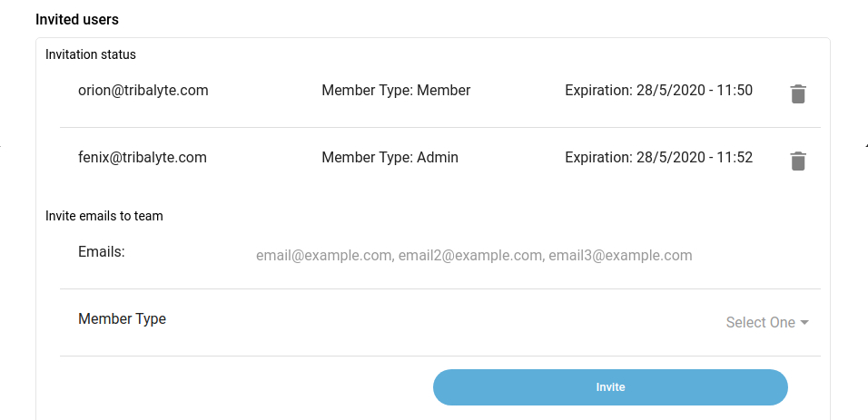Screen dimensions: 868x420
Task: Select the fenix@tribalyte.com email text
Action: (x=143, y=158)
